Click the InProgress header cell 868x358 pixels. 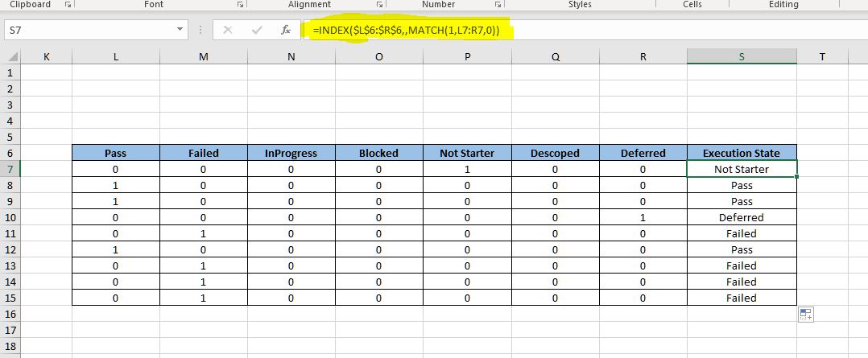pyautogui.click(x=291, y=153)
